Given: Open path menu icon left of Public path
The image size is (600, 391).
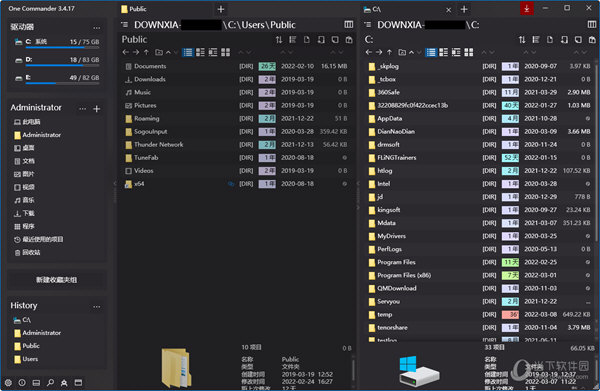Looking at the screenshot, I should coord(125,25).
